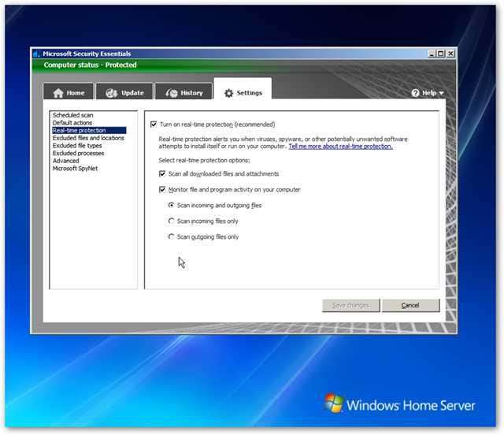Click the Cancel button
The image size is (504, 435).
410,305
